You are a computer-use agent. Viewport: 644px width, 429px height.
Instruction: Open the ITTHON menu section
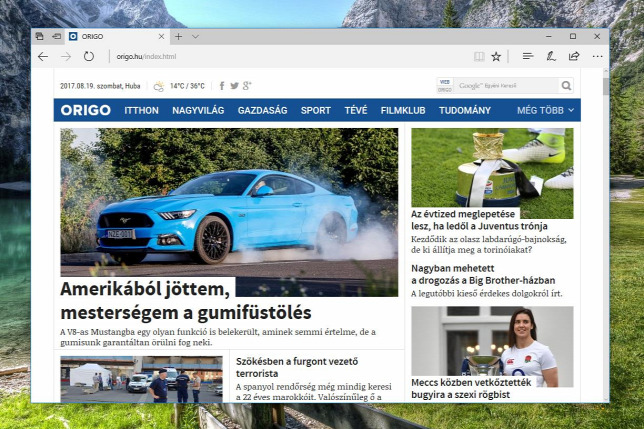coord(142,110)
